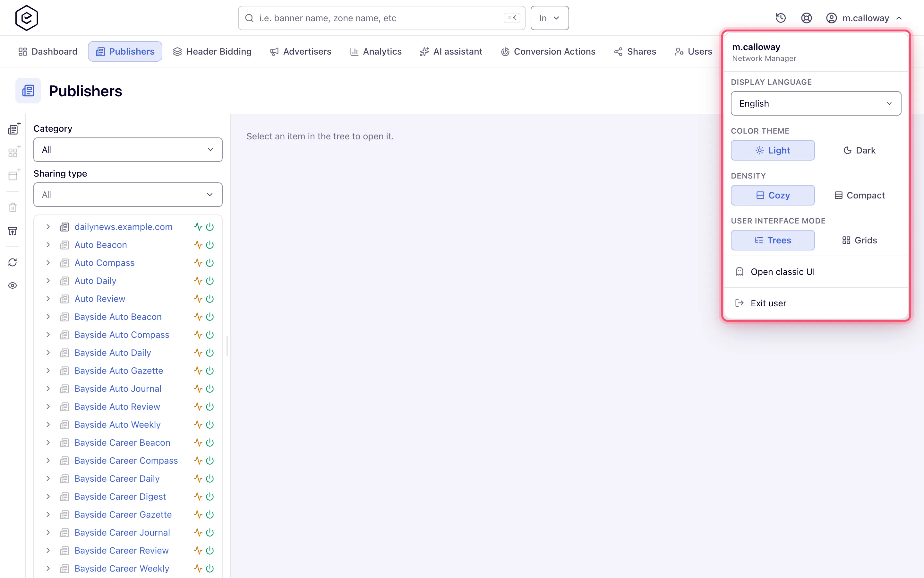The height and width of the screenshot is (578, 924).
Task: Open the Bayside Career Compass publisher
Action: click(x=126, y=460)
